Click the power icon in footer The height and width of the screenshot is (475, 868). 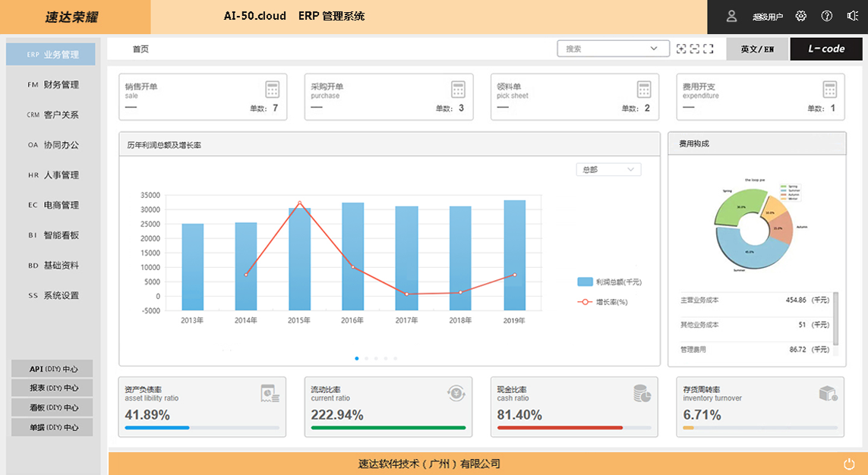849,464
